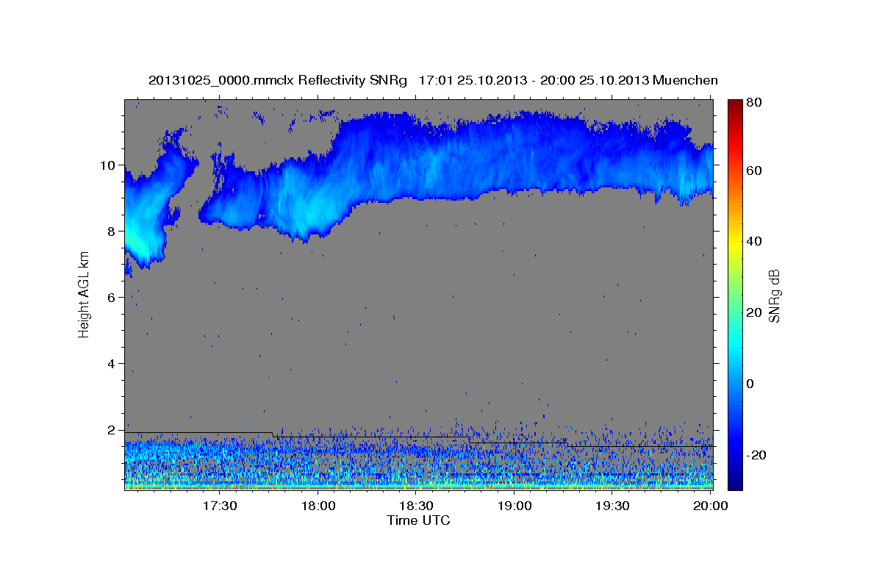The width and height of the screenshot is (882, 588).
Task: Click the height tick label 6
Action: tap(112, 298)
